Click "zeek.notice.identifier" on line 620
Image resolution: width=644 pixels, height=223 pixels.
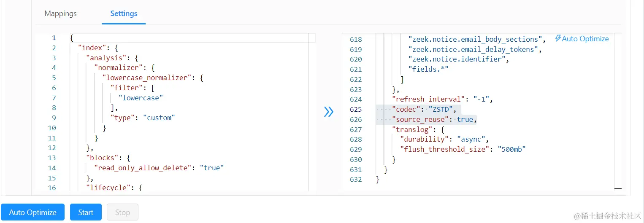coord(457,59)
